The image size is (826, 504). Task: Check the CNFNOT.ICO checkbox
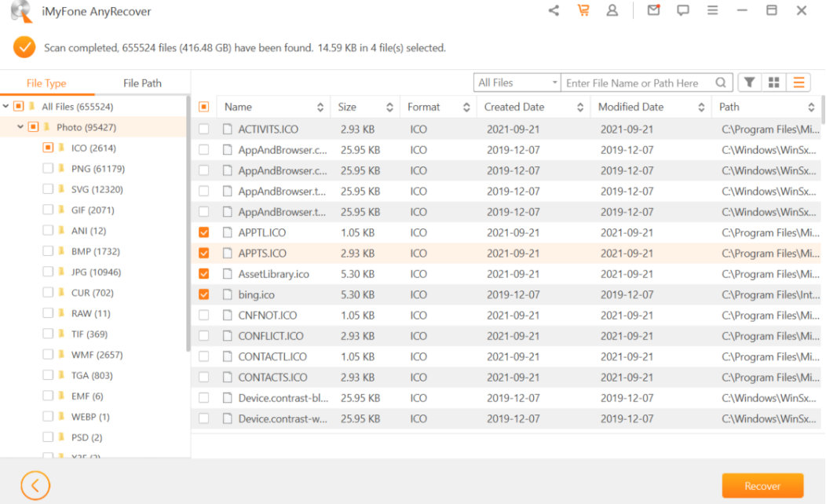coord(204,315)
